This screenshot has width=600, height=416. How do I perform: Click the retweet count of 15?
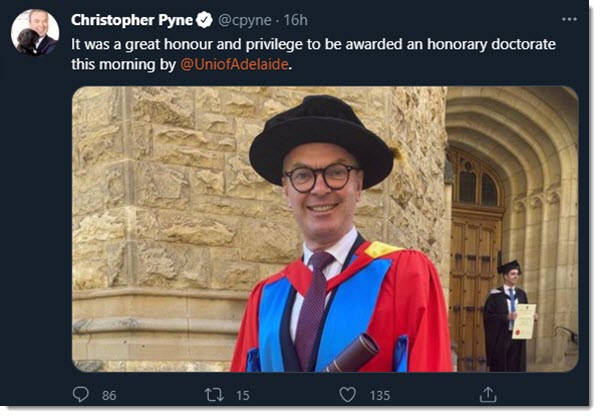click(x=241, y=395)
